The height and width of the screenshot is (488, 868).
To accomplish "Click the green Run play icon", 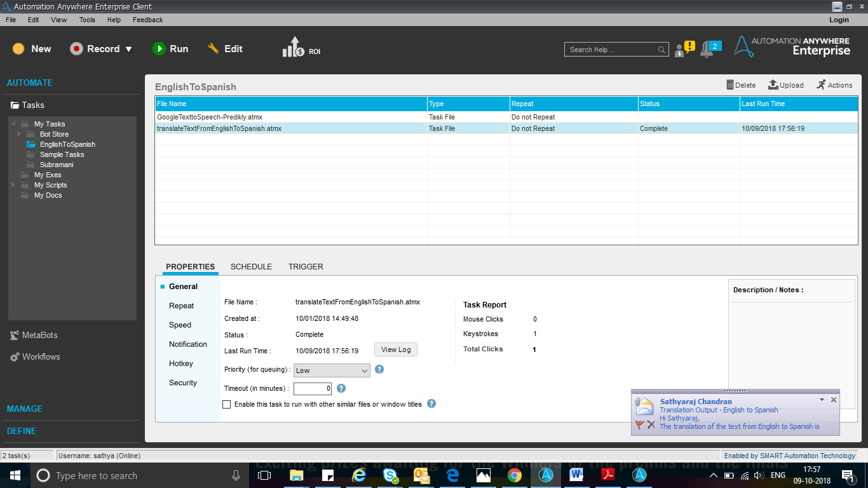I will point(159,49).
